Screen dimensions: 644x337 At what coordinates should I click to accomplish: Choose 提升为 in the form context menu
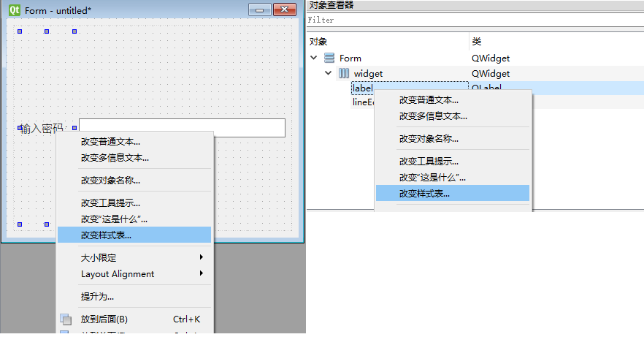(134, 297)
